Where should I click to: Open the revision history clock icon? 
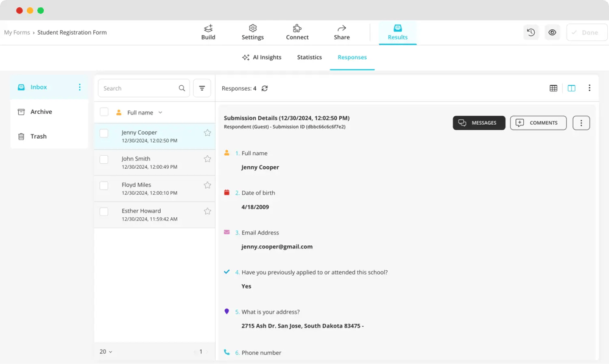point(531,32)
